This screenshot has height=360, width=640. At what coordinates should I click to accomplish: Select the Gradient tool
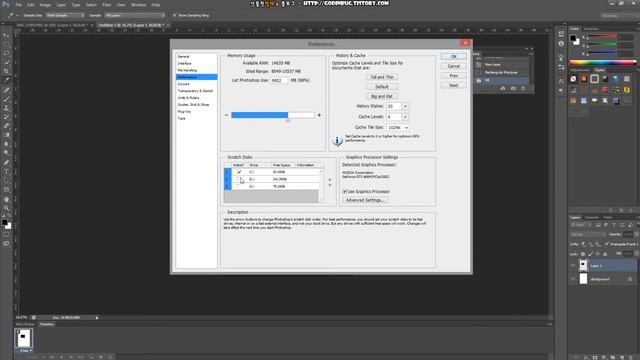[x=6, y=135]
